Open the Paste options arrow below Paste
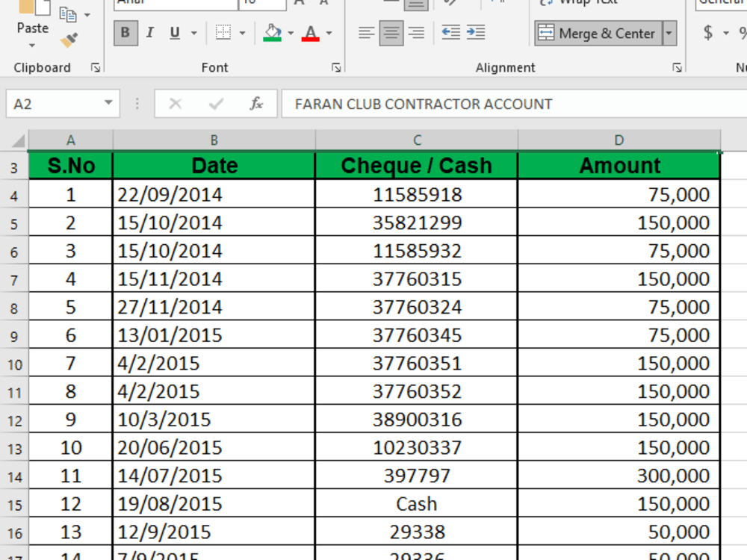 (x=32, y=46)
